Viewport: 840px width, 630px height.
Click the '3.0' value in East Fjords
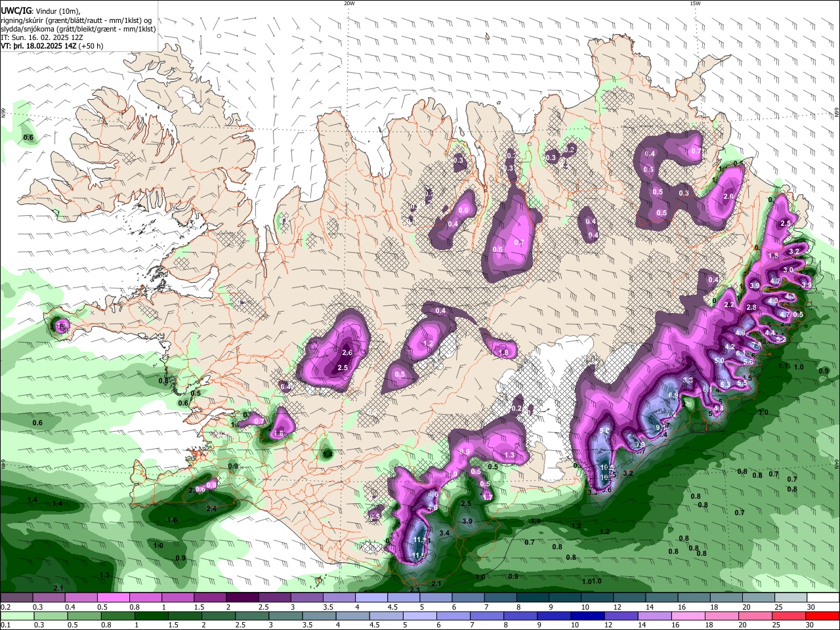tap(788, 270)
